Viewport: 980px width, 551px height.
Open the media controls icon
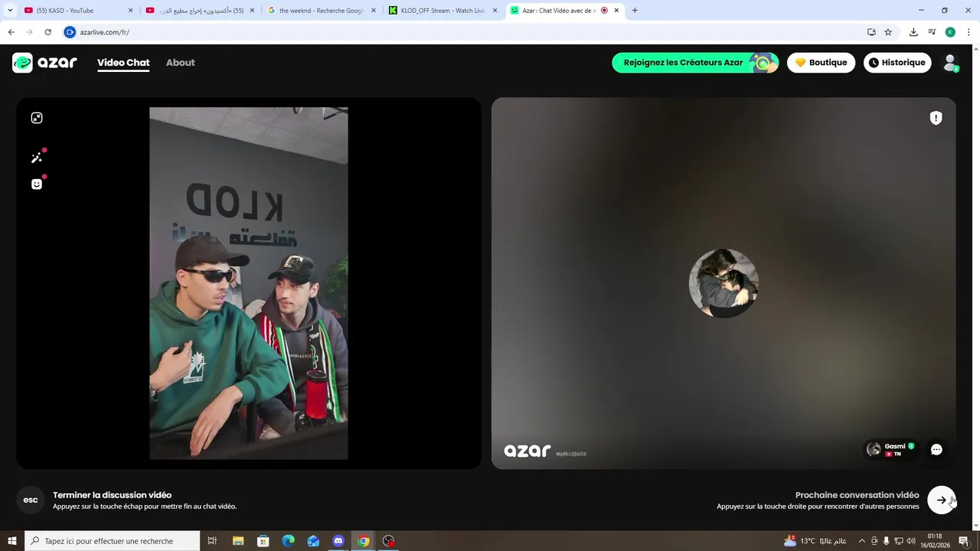coord(932,32)
